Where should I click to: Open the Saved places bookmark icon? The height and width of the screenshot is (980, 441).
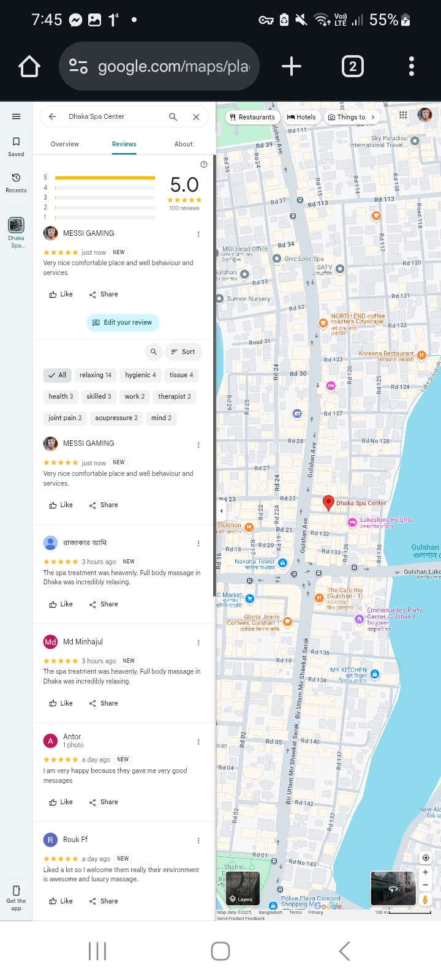click(x=16, y=146)
